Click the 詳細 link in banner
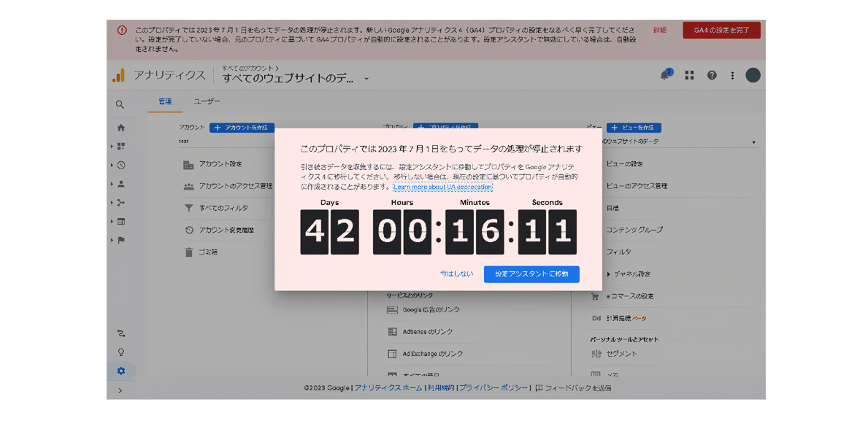Image resolution: width=868 pixels, height=434 pixels. (x=660, y=31)
